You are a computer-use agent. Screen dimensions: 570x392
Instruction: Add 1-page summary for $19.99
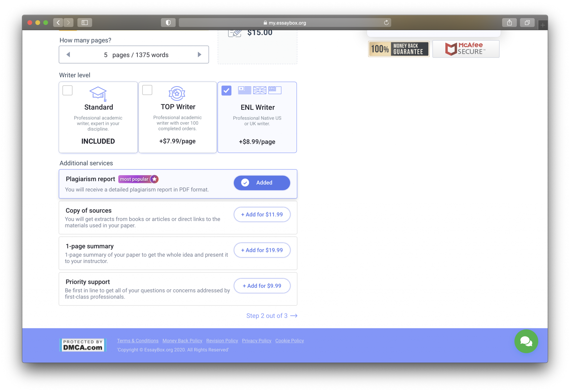[x=262, y=250]
